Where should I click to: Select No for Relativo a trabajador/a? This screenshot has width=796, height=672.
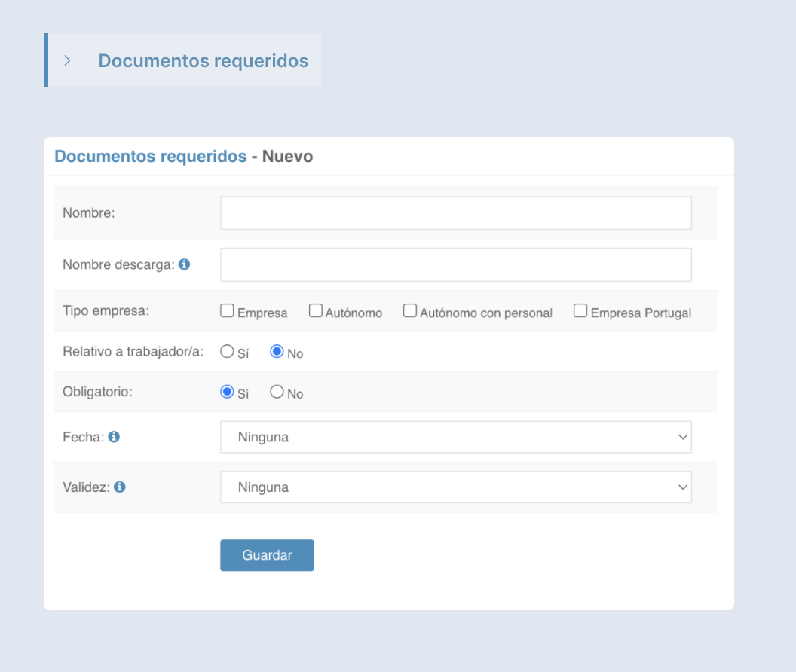tap(277, 351)
